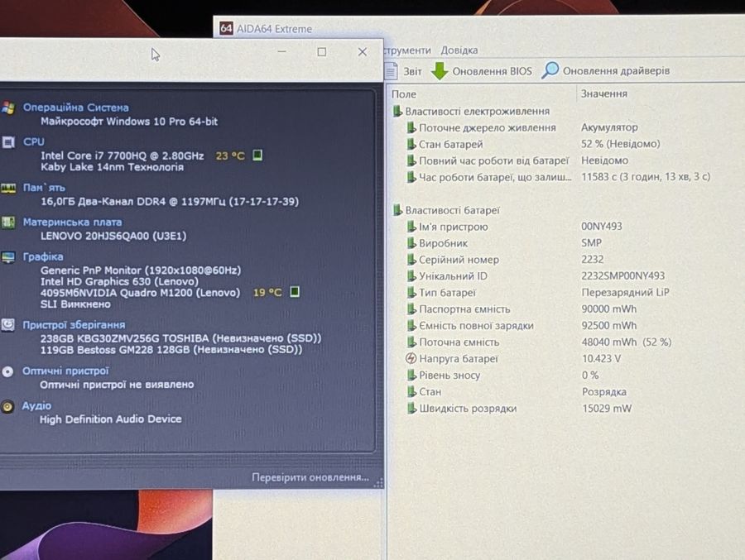Click the Звіт toolbar button

(403, 71)
